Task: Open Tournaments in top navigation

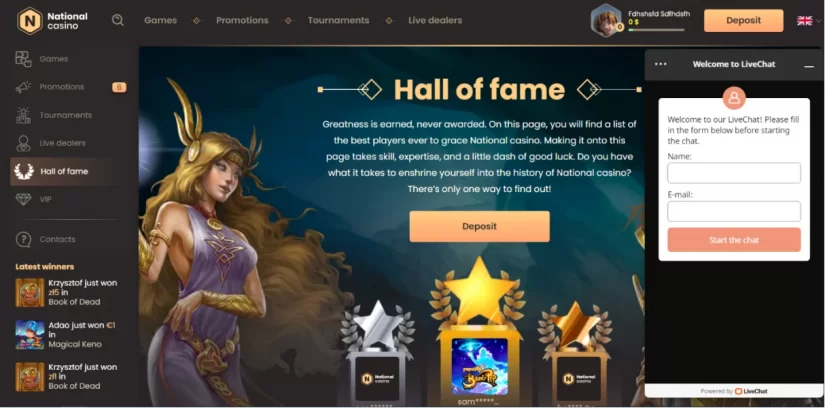Action: 338,21
